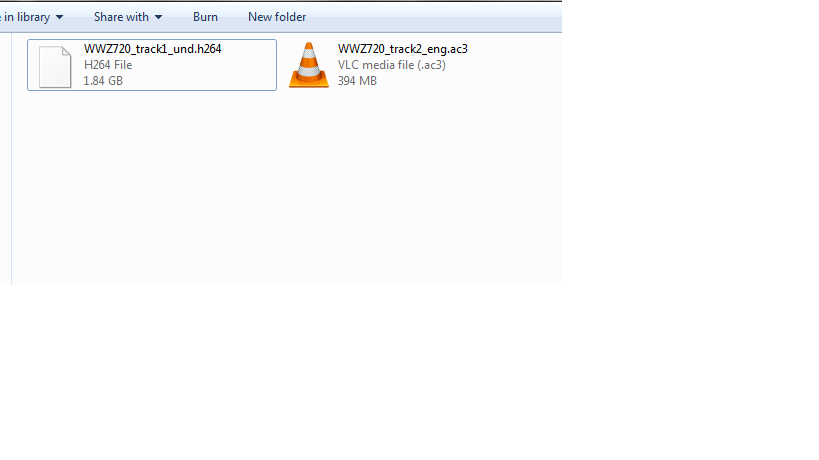Select the blank H264 file icon
Viewport: 819px width, 460px height.
click(55, 67)
